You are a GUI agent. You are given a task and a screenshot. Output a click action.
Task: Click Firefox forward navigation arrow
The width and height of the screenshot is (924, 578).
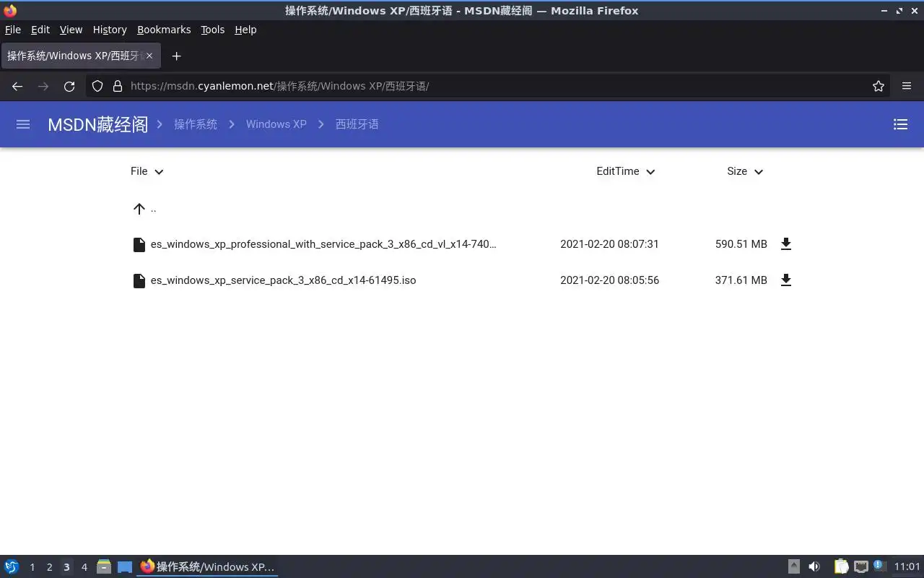pyautogui.click(x=43, y=86)
